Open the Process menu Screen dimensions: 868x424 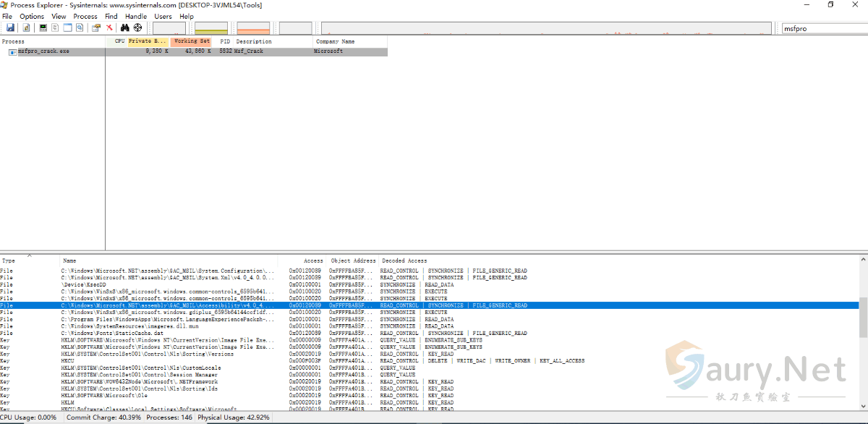point(85,16)
